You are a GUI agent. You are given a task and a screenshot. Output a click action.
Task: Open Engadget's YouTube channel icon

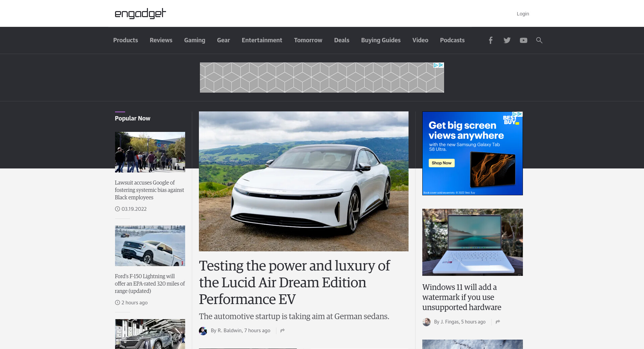(x=523, y=40)
